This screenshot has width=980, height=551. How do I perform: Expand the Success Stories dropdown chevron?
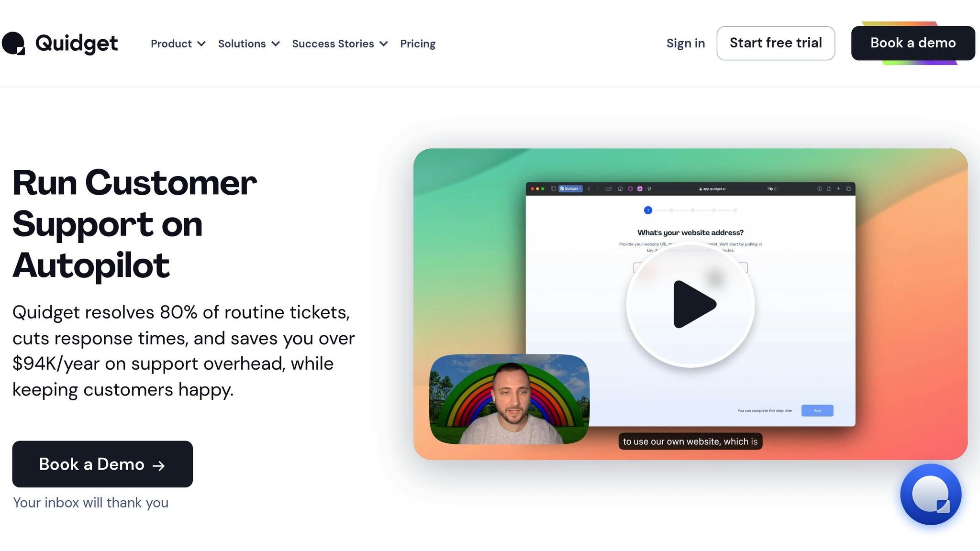pos(383,44)
